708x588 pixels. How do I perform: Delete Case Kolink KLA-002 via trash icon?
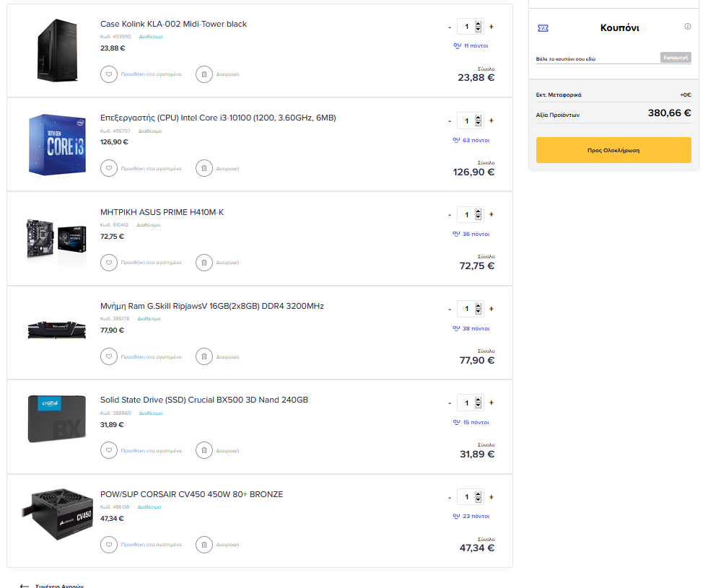pos(204,74)
